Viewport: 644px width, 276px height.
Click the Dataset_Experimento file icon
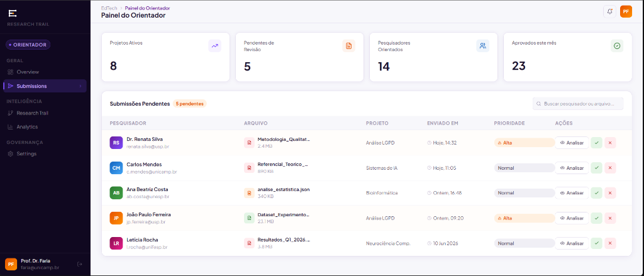[x=249, y=218]
